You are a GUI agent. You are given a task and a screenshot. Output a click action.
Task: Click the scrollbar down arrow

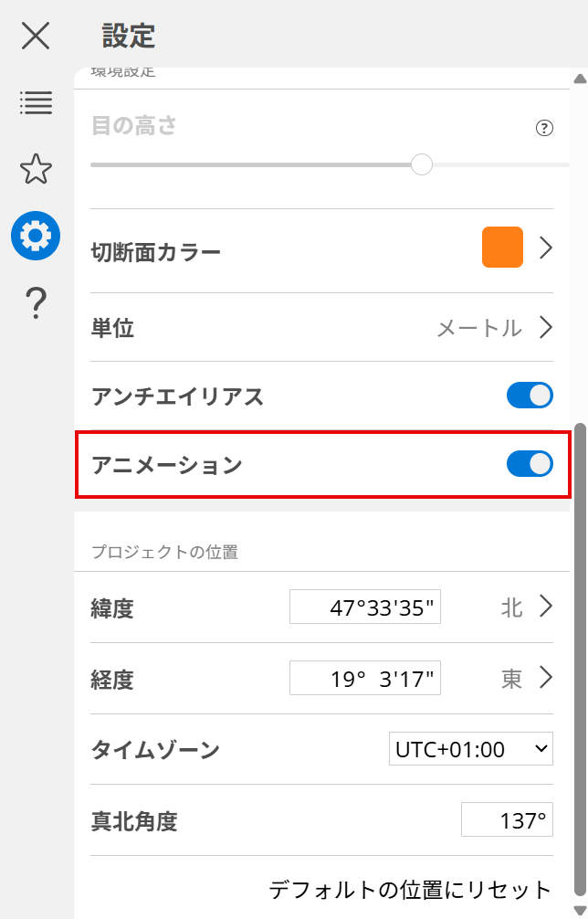pos(580,909)
